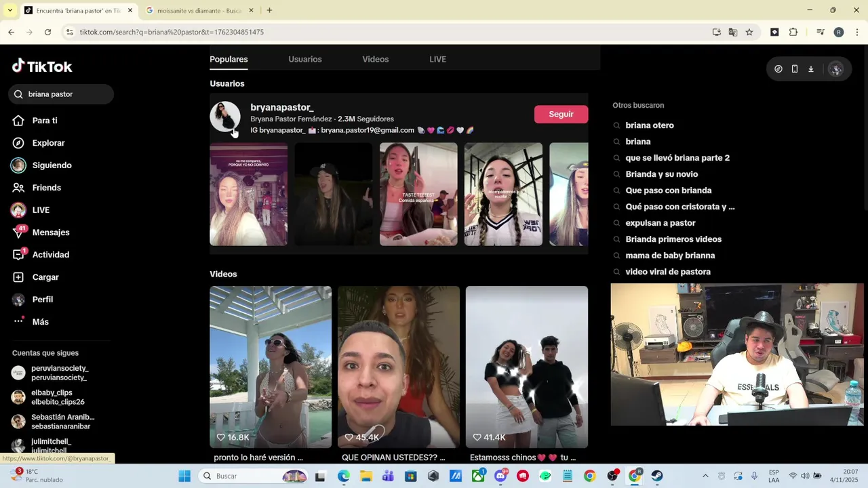Switch to the LIVE results tab
The width and height of the screenshot is (868, 488).
tap(438, 59)
